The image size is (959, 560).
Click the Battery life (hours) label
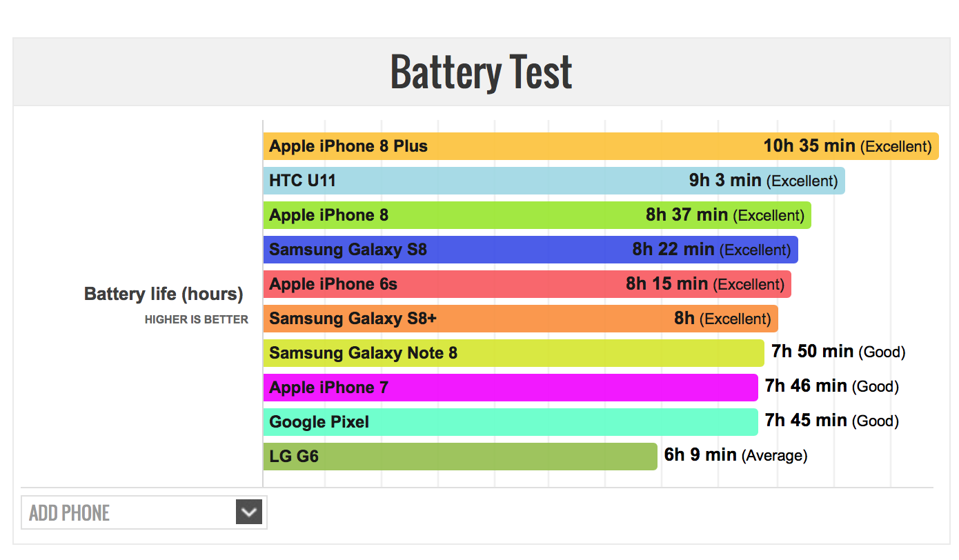(x=164, y=294)
